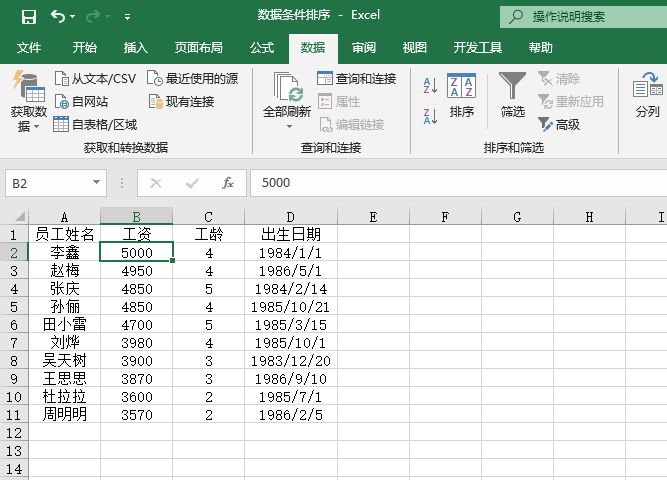
Task: Undo the last action
Action: (58, 17)
